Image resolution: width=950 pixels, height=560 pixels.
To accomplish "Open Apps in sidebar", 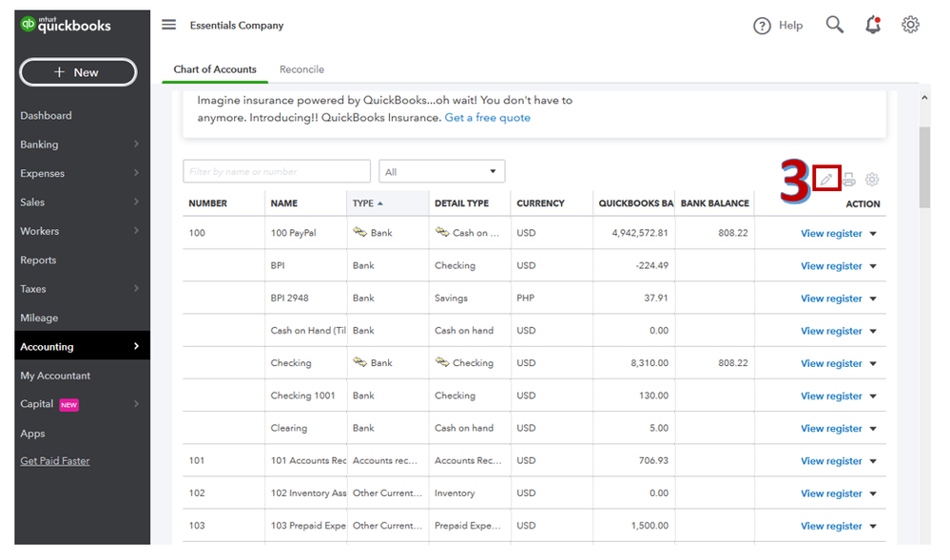I will [32, 434].
